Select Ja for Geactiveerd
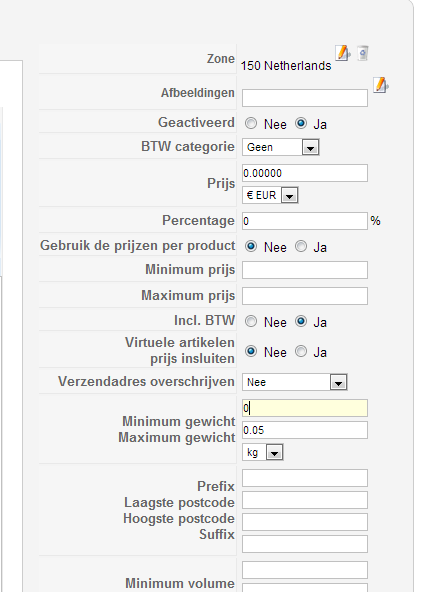Screen dimensions: 421x592 pyautogui.click(x=301, y=123)
